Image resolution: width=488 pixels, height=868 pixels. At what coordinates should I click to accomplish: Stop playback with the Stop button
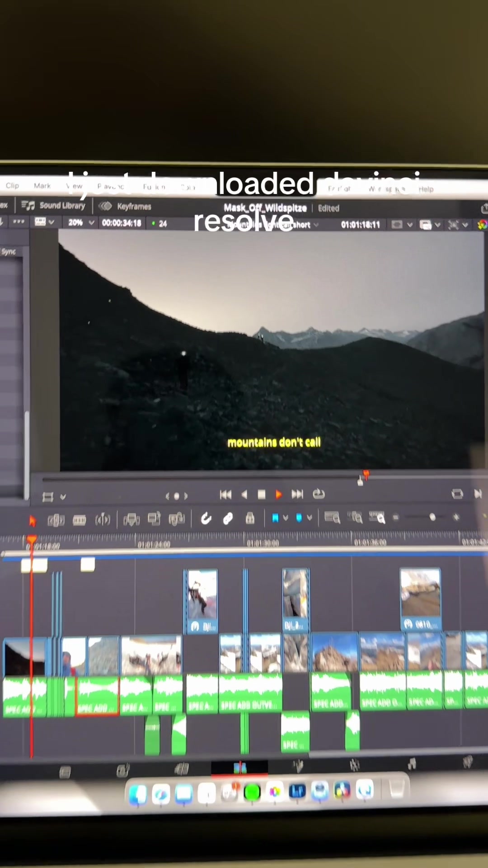(x=261, y=495)
